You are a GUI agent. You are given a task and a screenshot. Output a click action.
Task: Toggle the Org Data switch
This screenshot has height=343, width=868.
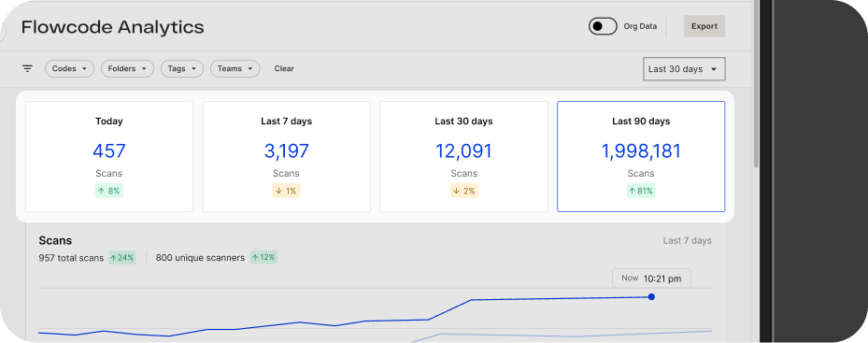[603, 26]
